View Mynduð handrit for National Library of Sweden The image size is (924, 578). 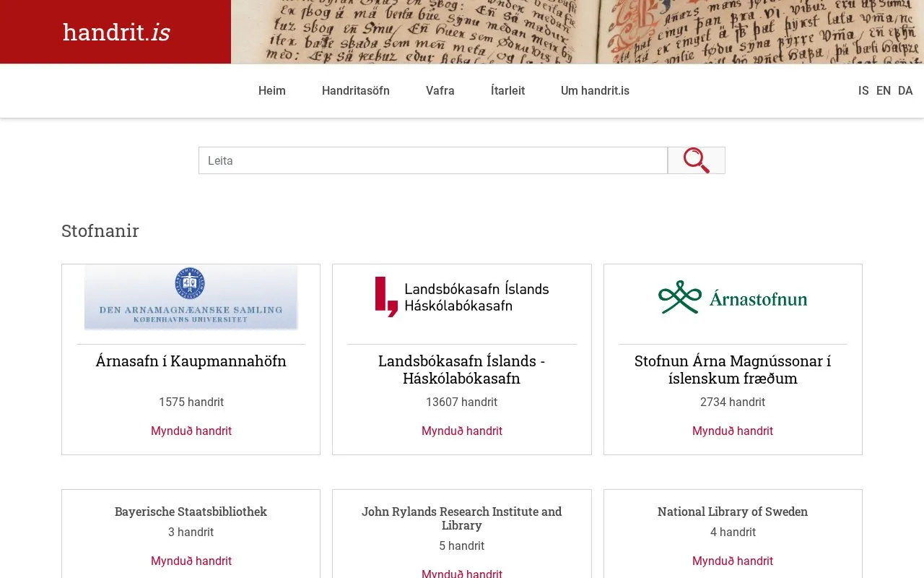[x=733, y=561]
